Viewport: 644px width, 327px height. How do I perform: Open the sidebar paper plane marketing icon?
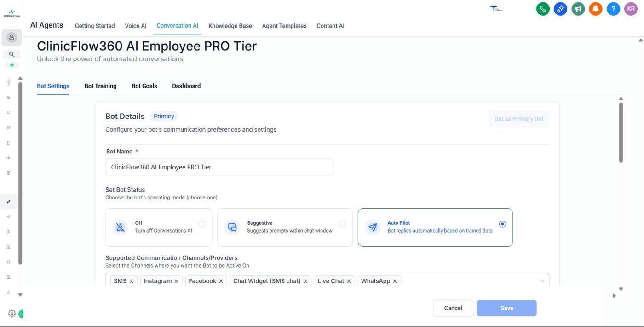pyautogui.click(x=8, y=217)
